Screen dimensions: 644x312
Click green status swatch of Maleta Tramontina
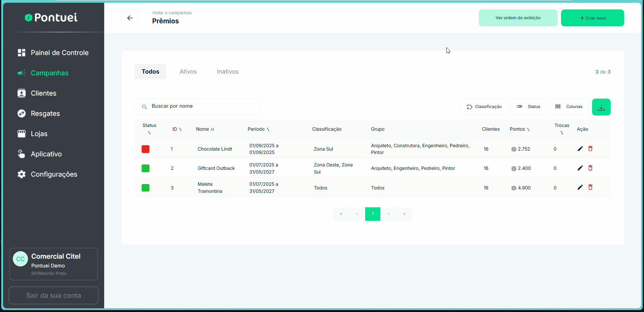145,188
